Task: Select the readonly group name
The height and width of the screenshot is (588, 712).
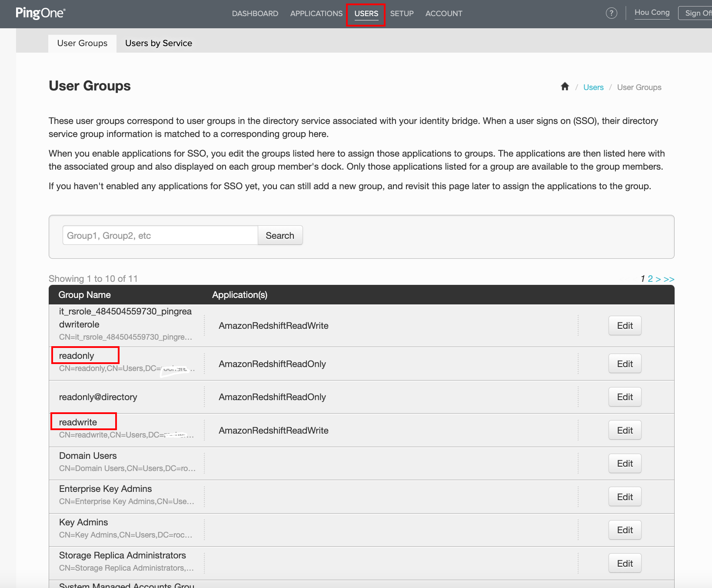Action: click(77, 356)
